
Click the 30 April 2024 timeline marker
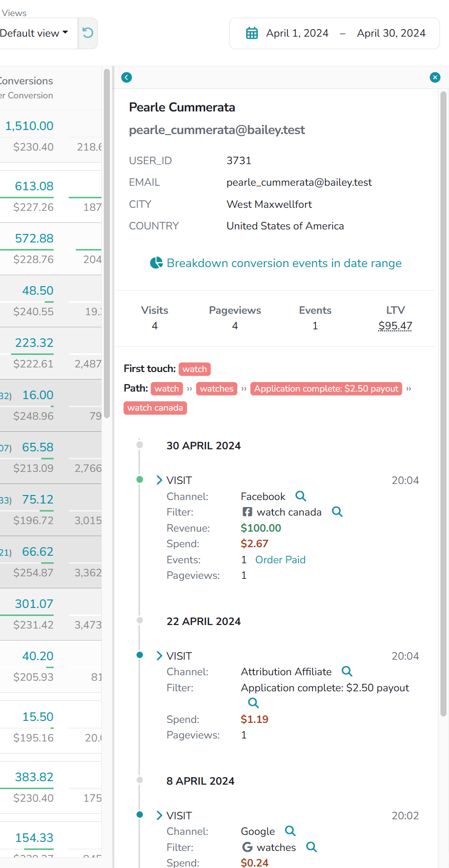tap(139, 445)
